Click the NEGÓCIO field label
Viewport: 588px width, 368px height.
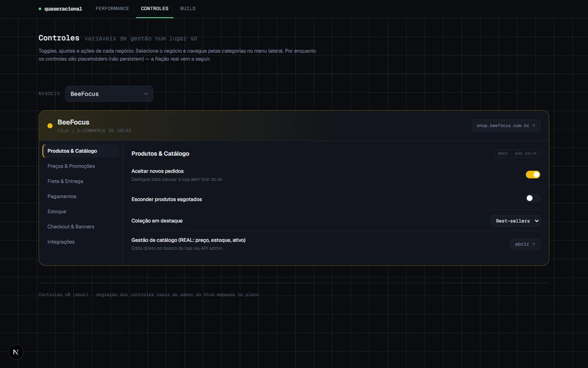(49, 94)
